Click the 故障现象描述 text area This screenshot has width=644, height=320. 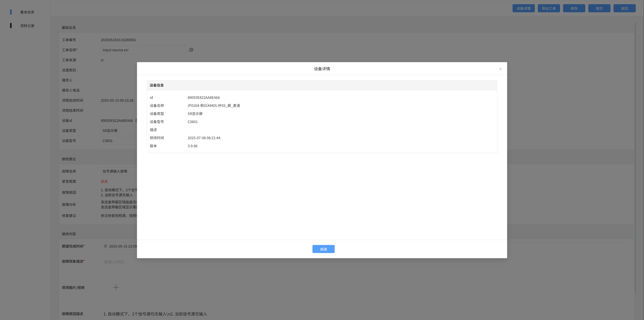(366, 261)
